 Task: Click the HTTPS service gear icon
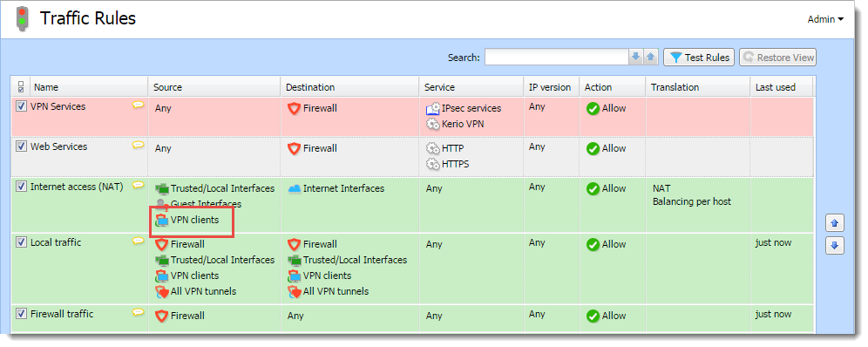(433, 164)
